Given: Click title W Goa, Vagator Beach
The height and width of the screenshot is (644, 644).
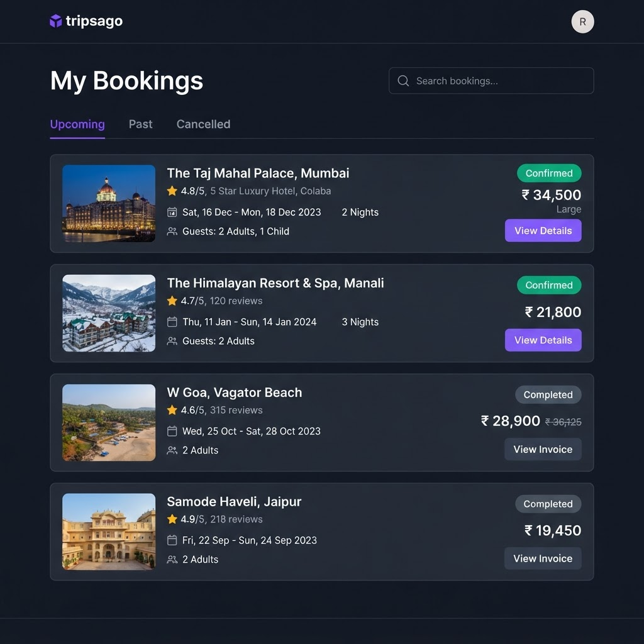Looking at the screenshot, I should click(234, 392).
